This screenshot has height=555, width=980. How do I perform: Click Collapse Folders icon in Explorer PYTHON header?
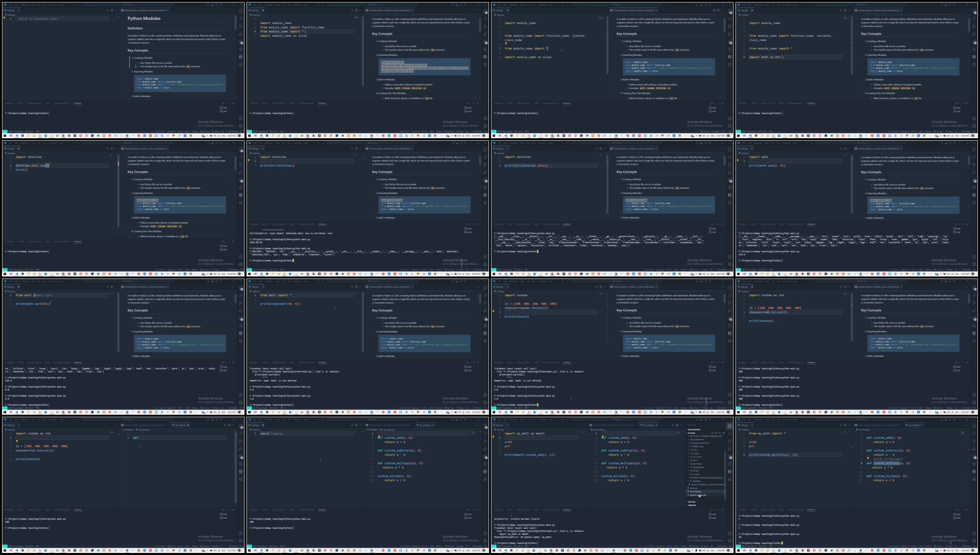tap(723, 433)
